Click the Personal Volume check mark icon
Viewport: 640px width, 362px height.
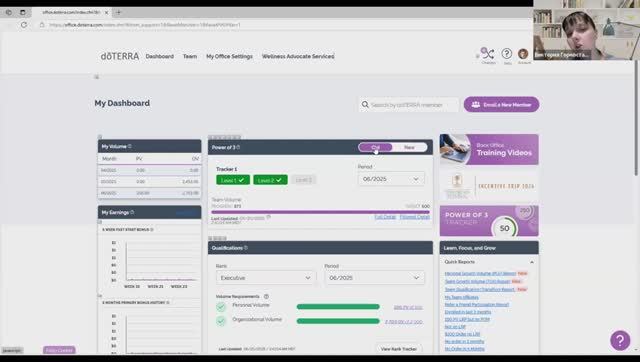click(221, 306)
